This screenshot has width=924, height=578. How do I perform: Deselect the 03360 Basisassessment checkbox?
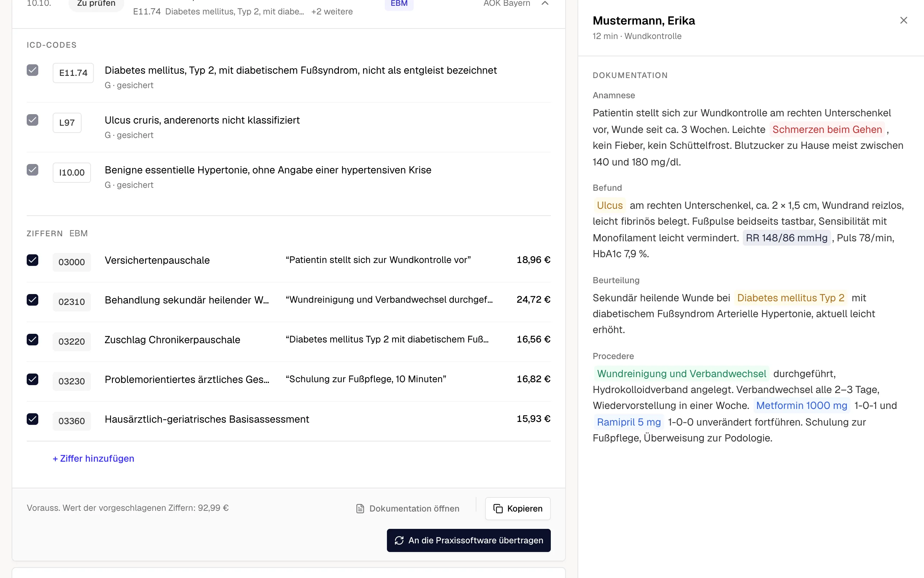pyautogui.click(x=32, y=419)
